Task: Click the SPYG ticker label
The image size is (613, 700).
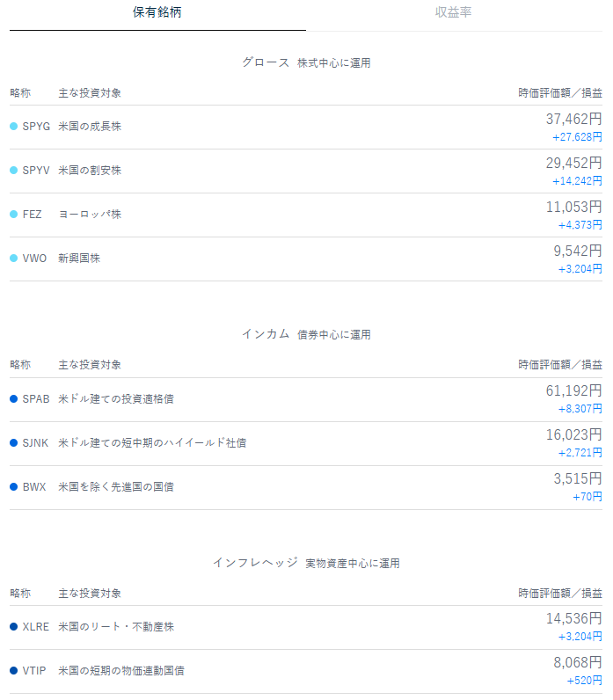Action: click(x=36, y=127)
